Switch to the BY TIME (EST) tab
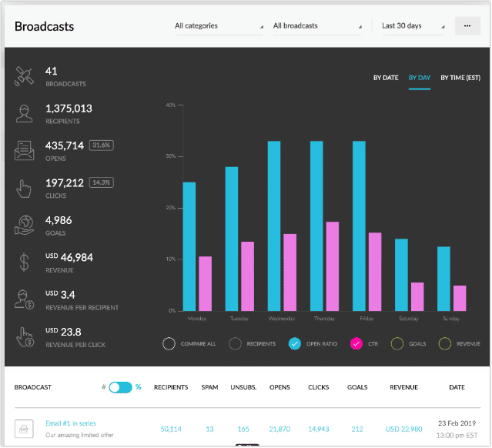 click(x=460, y=78)
